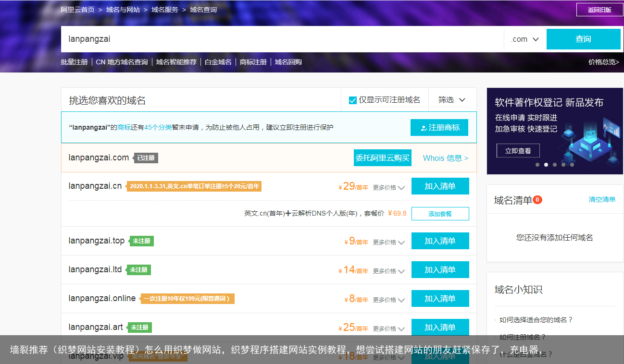Click 委托阿里云购买 button
The image size is (624, 364).
[x=383, y=158]
